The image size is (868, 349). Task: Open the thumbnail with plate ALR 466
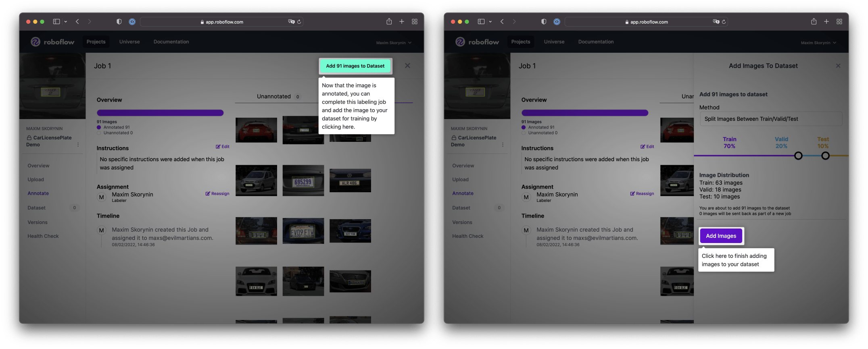coord(350,181)
